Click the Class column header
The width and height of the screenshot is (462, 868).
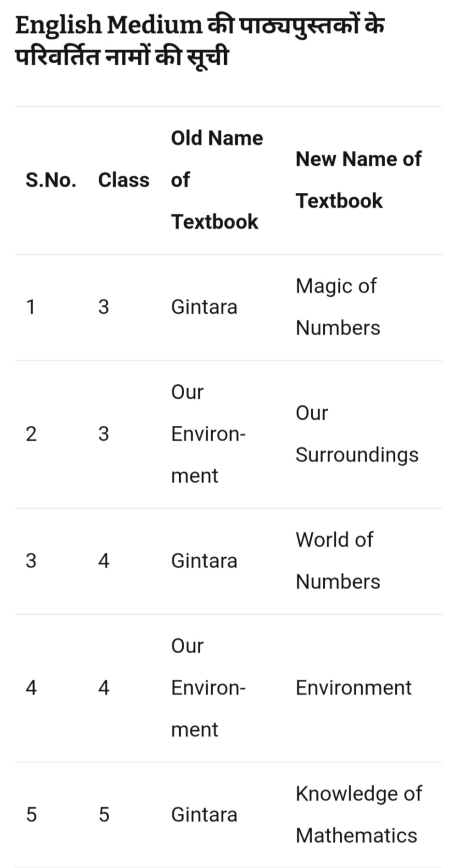coord(124,180)
